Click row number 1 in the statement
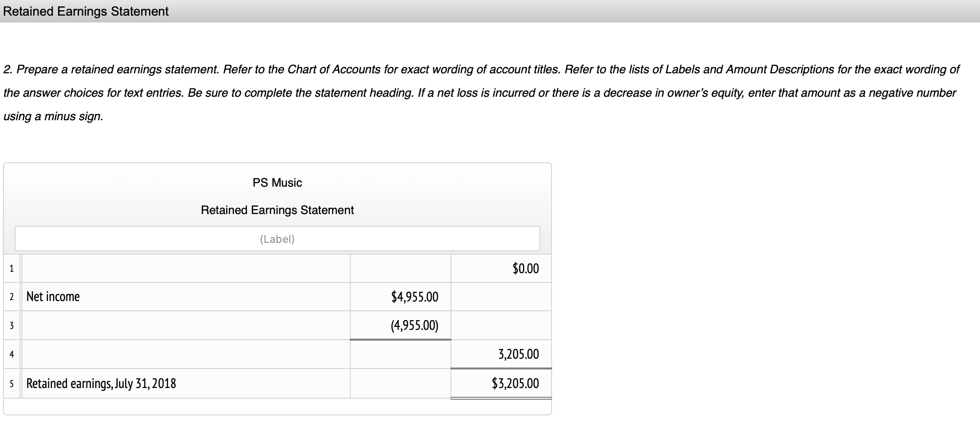Screen dimensions: 980x432 pyautogui.click(x=11, y=268)
